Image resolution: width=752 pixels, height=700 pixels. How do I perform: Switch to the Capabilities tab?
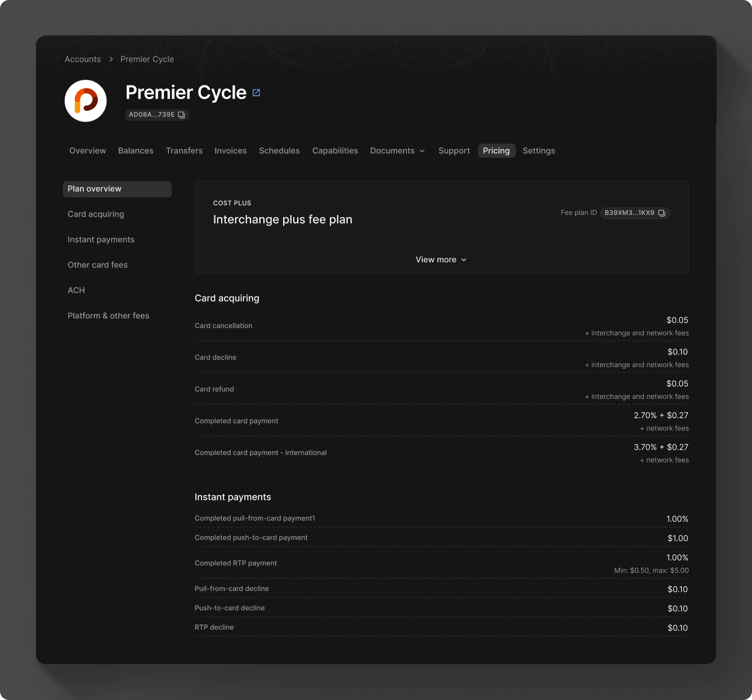coord(335,151)
